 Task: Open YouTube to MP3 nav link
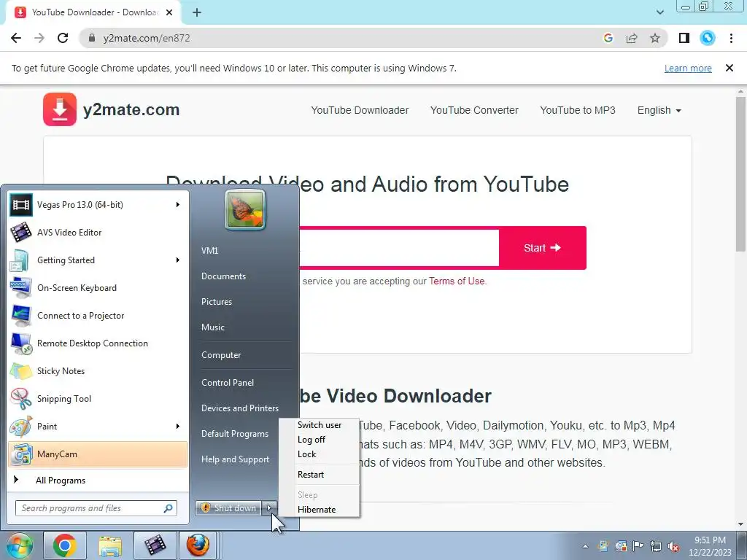[578, 111]
